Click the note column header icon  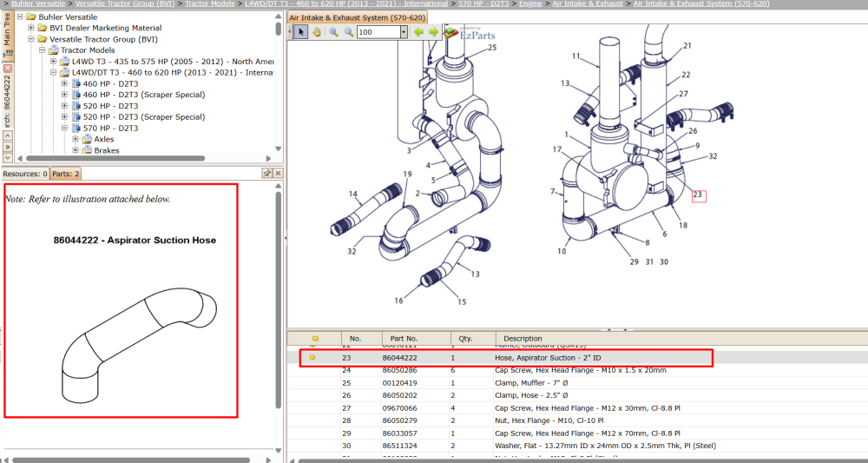(315, 339)
